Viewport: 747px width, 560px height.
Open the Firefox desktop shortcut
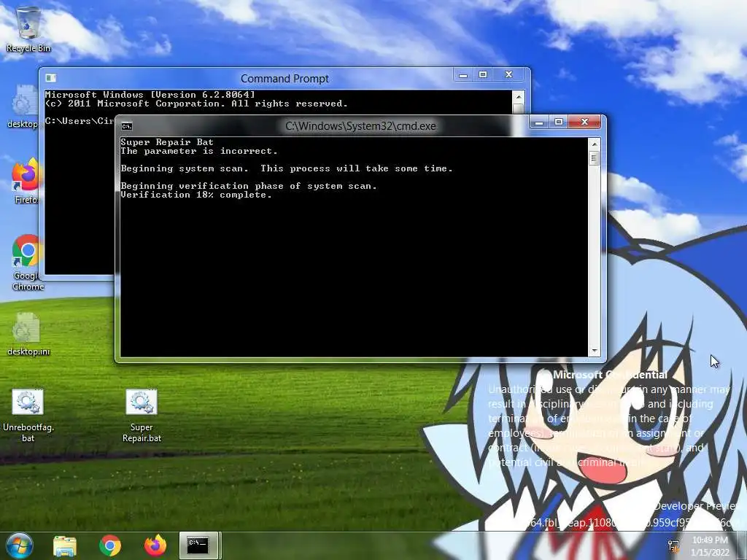tap(26, 181)
